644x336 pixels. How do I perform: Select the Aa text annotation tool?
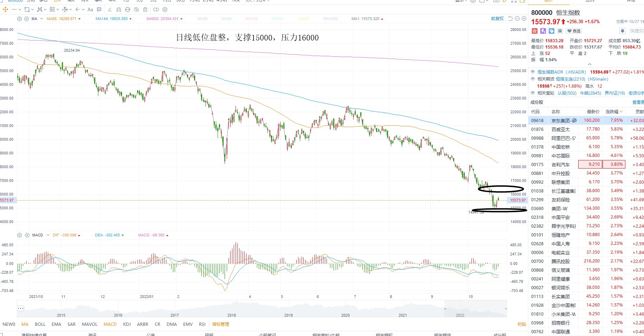pos(90,9)
